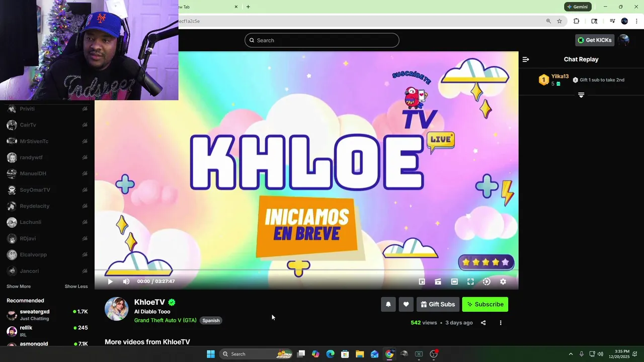Open playback speed control in player

[487, 282]
